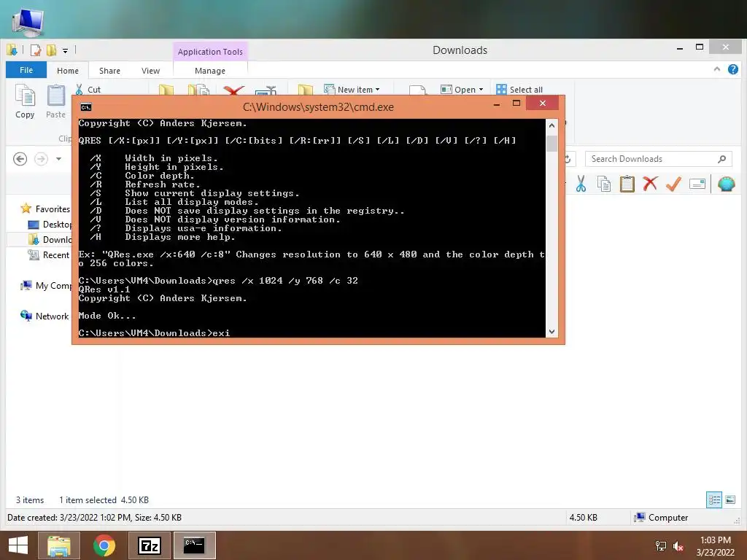Click the '1 item selected 4.50 KB' status text
Viewport: 747px width, 560px height.
[x=104, y=499]
